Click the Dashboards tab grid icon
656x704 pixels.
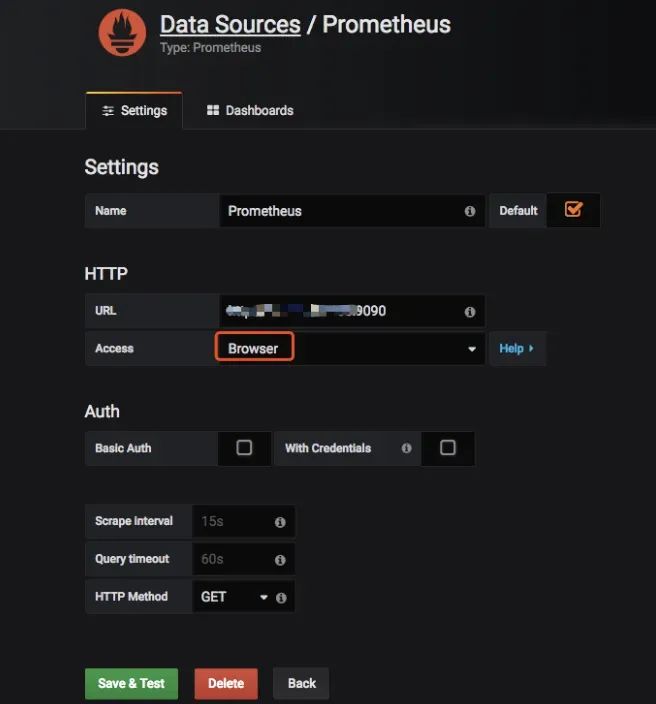213,110
